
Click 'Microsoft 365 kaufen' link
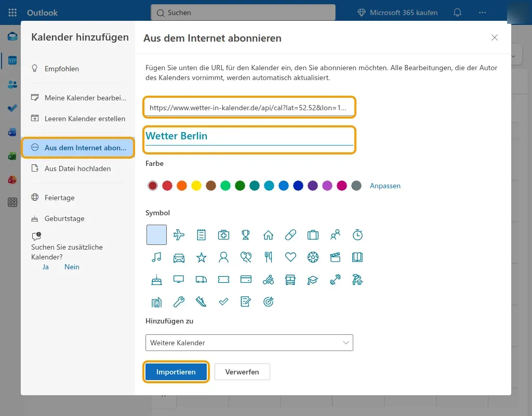(x=397, y=12)
